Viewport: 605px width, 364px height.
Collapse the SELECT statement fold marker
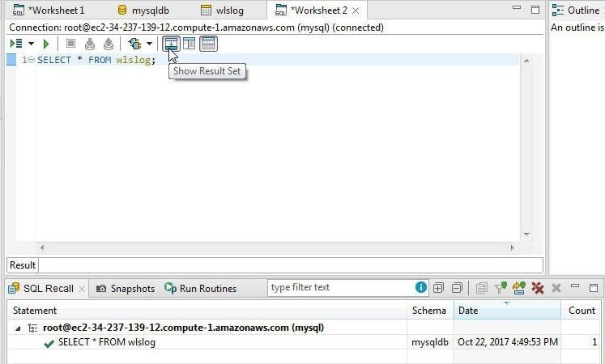click(x=32, y=60)
